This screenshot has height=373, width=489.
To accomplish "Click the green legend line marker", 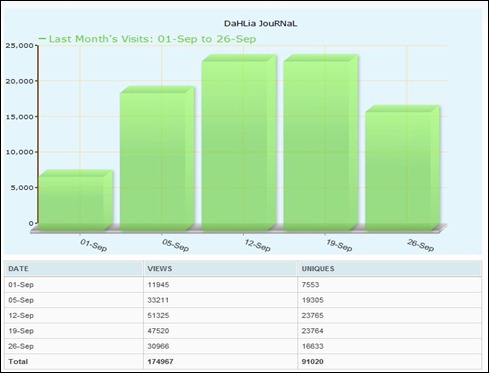I will click(x=42, y=39).
